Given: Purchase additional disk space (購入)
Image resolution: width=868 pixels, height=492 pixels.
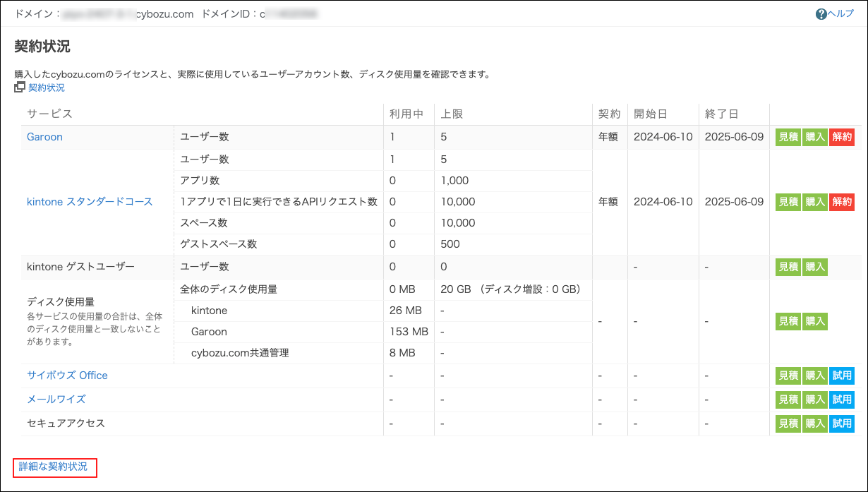Looking at the screenshot, I should click(814, 321).
